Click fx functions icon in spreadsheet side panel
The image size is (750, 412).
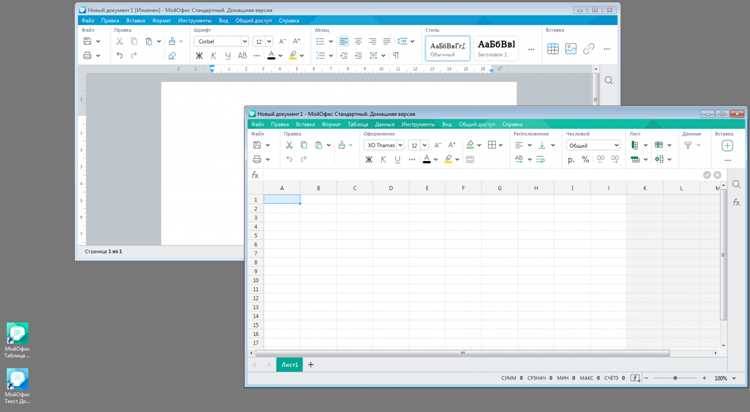click(736, 202)
